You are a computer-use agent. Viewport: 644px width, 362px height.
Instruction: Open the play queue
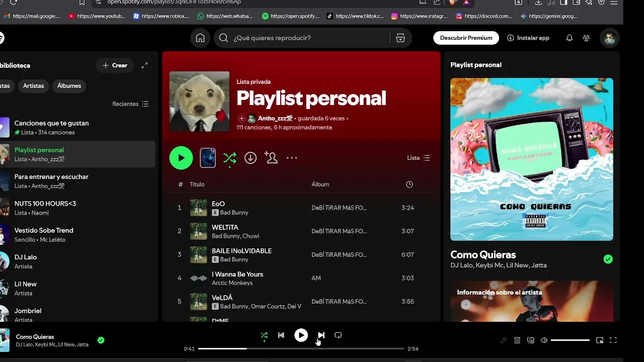click(x=517, y=340)
